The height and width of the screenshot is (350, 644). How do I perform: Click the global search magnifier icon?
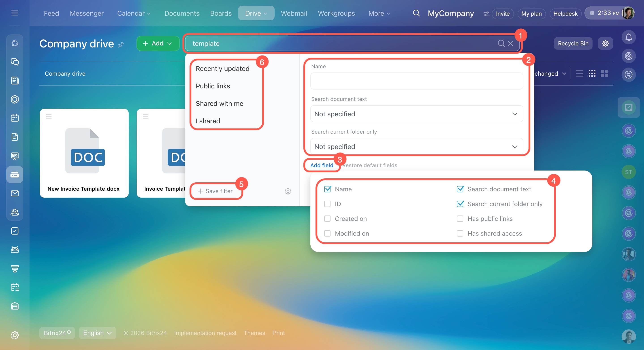(x=416, y=13)
